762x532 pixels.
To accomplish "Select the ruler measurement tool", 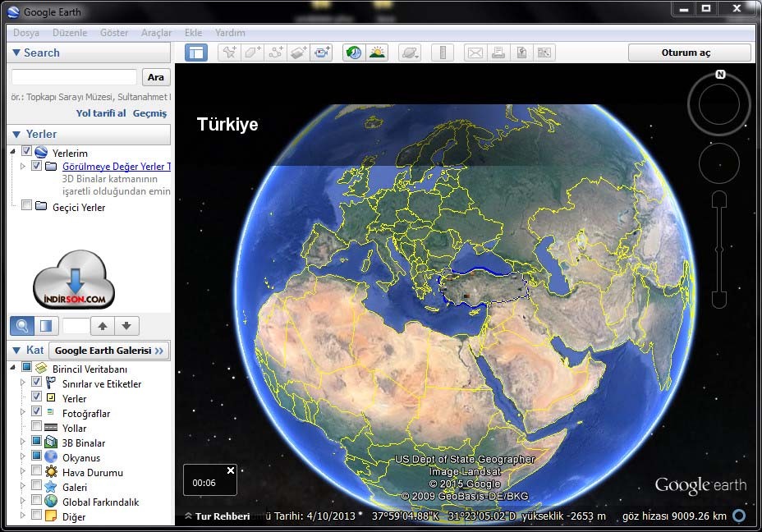I will coord(443,53).
